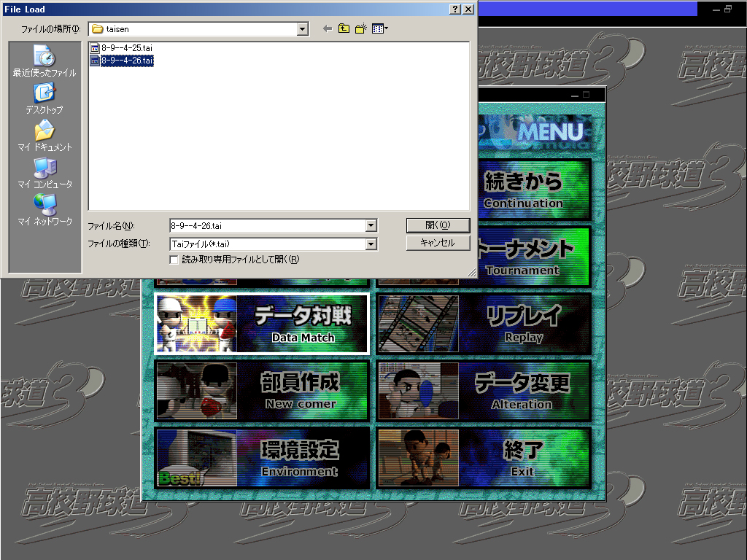Click the Environment Best thumbnail
Image resolution: width=747 pixels, height=560 pixels.
(197, 458)
